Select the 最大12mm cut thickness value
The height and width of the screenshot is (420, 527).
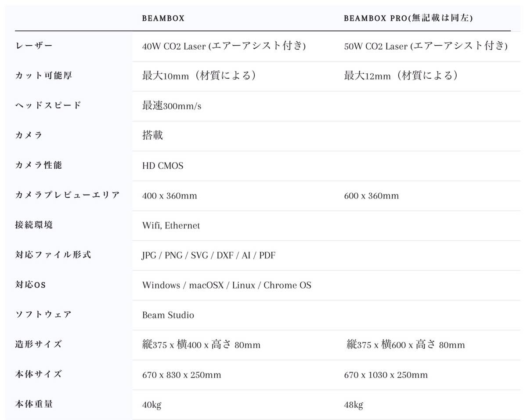click(401, 76)
